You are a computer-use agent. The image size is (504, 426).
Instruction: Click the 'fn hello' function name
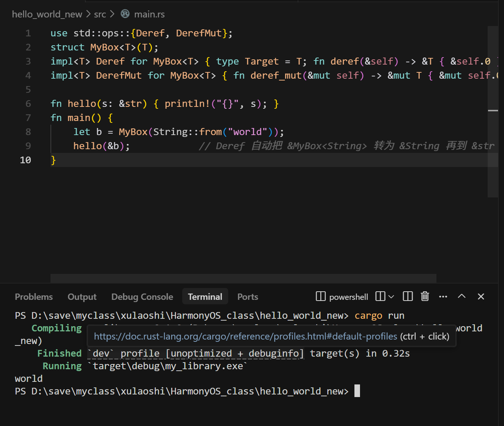(x=82, y=104)
